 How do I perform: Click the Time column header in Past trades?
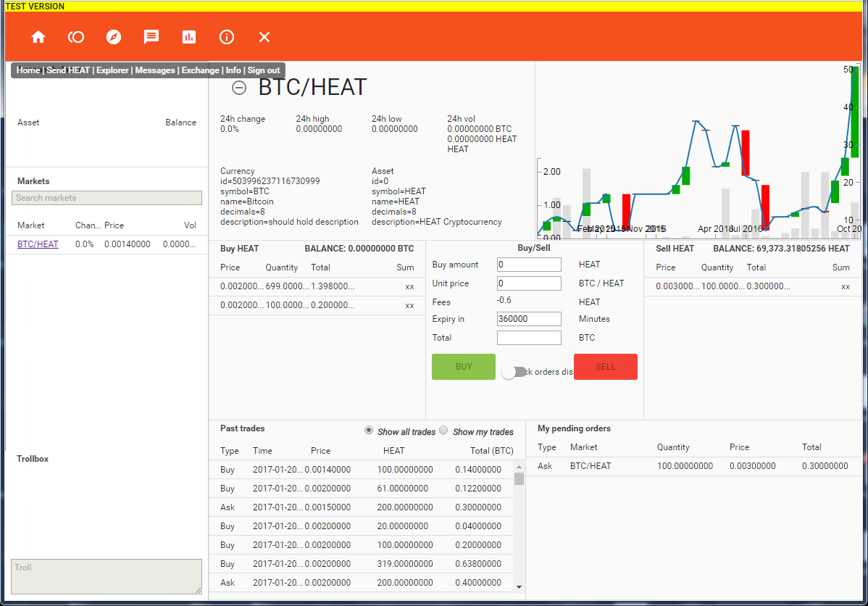[x=262, y=451]
